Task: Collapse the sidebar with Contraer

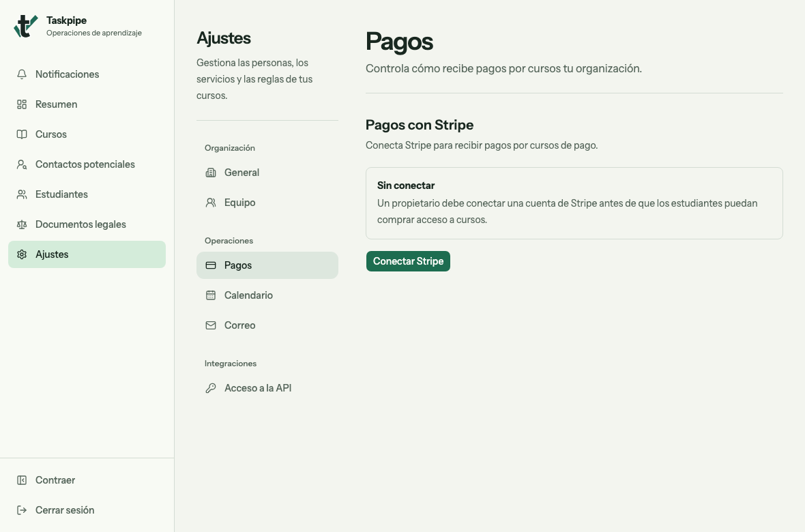Action: [87, 480]
